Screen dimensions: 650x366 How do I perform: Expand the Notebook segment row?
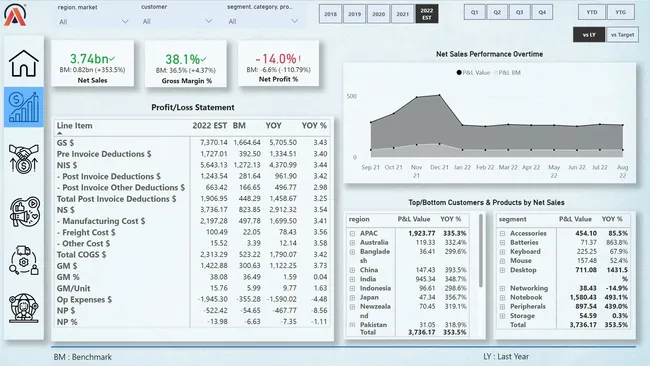point(502,297)
